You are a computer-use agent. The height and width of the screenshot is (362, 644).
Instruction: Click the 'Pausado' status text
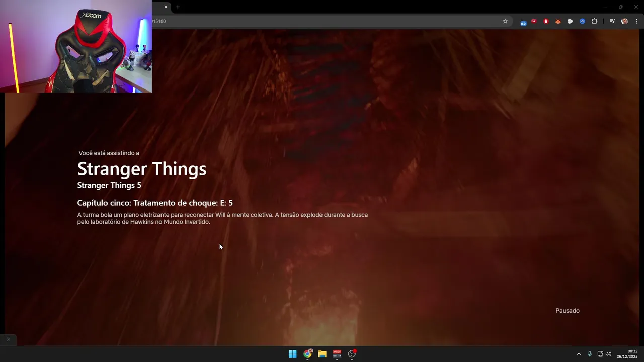pos(568,311)
